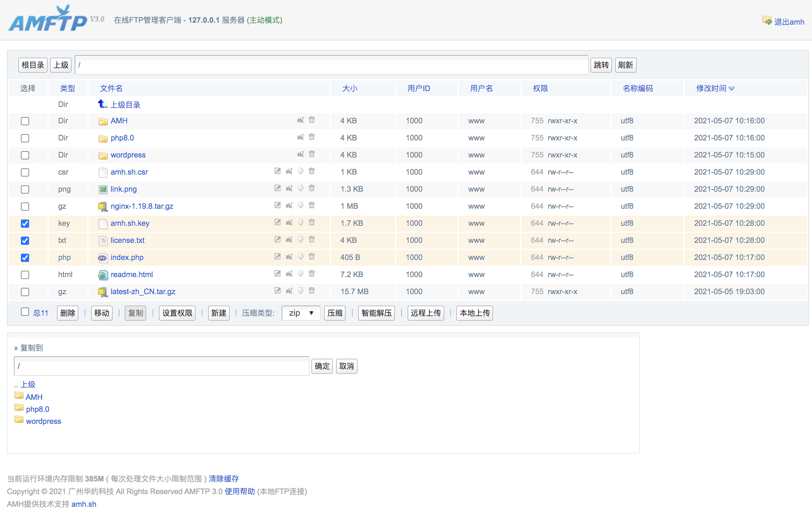Click the 大小 column header
The width and height of the screenshot is (812, 527).
(349, 88)
